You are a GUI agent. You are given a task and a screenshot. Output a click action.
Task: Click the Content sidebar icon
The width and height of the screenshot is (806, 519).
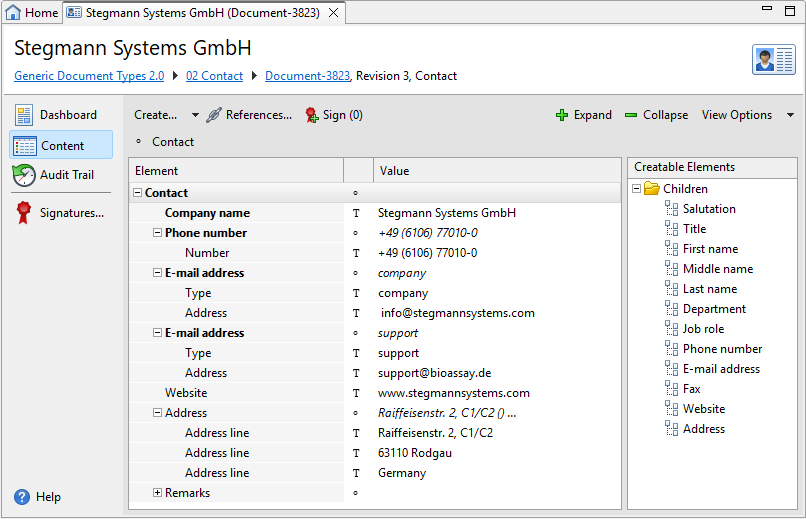pos(24,146)
